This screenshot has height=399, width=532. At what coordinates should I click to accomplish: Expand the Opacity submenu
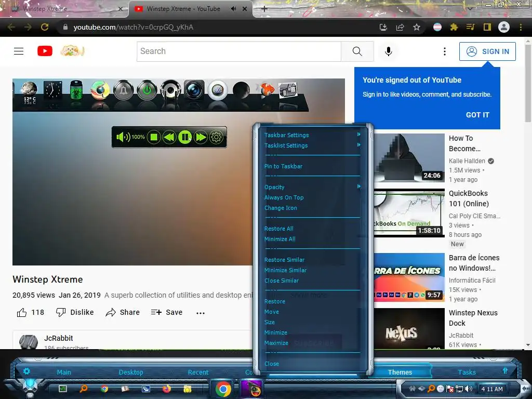312,187
